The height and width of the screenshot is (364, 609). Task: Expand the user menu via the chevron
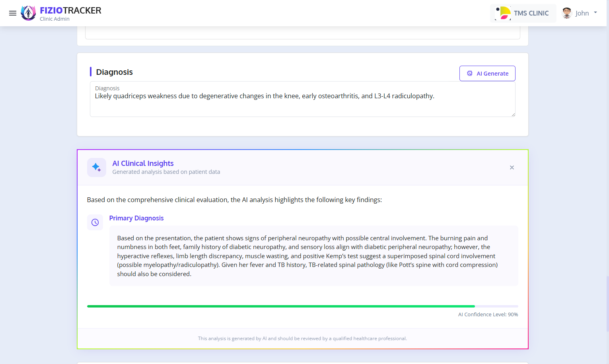click(x=596, y=13)
